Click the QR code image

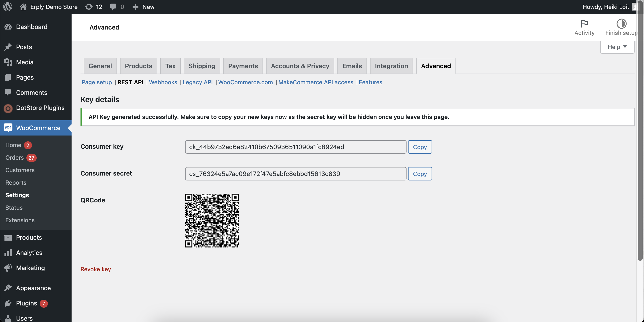point(212,220)
